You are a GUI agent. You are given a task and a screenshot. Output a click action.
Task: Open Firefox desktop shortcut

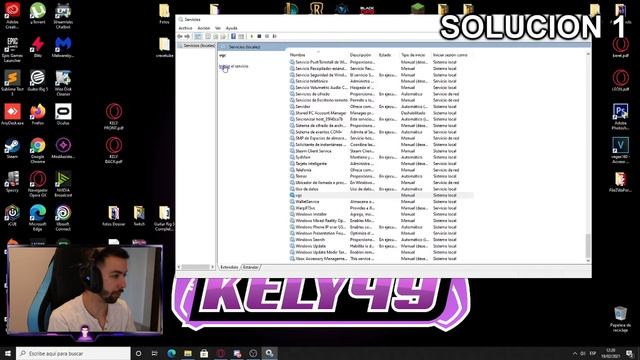click(x=38, y=114)
